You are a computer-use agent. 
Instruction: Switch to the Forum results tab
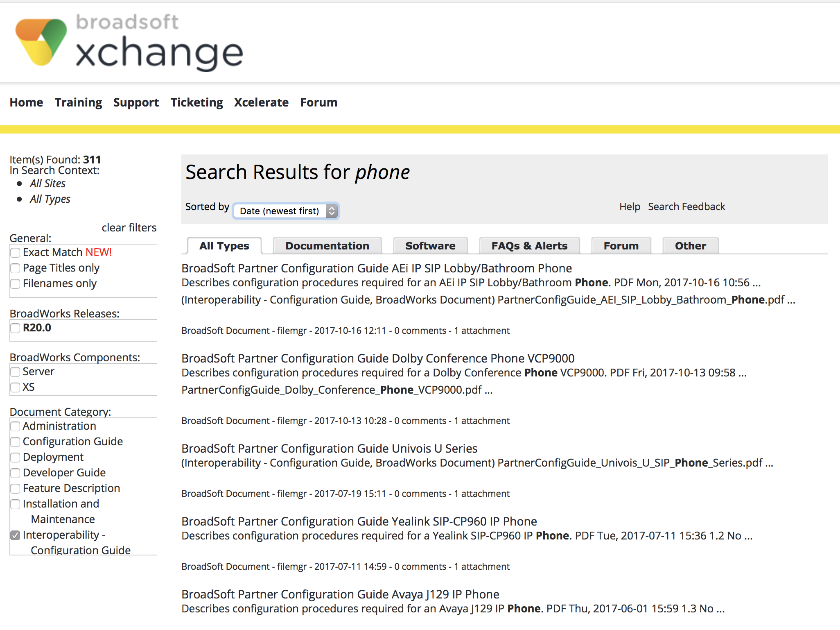[x=621, y=246]
